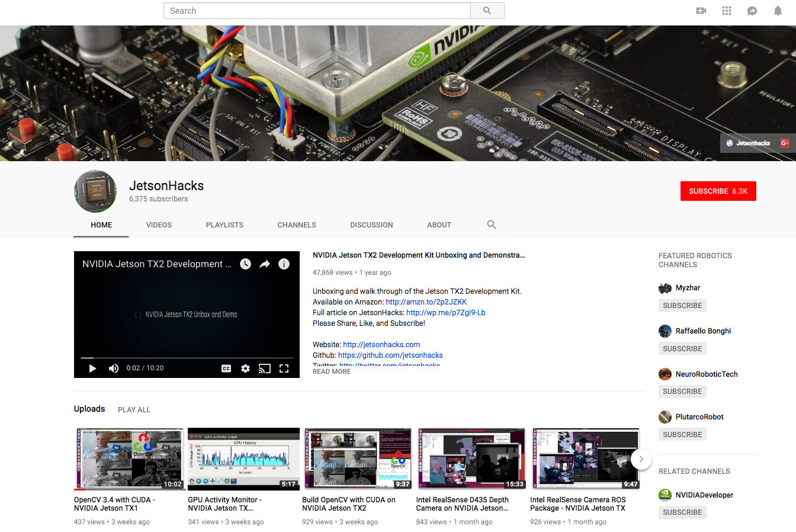Open Intel RealSense Camera ROS Package thumbnail
Viewport: 796px width, 532px height.
[585, 459]
